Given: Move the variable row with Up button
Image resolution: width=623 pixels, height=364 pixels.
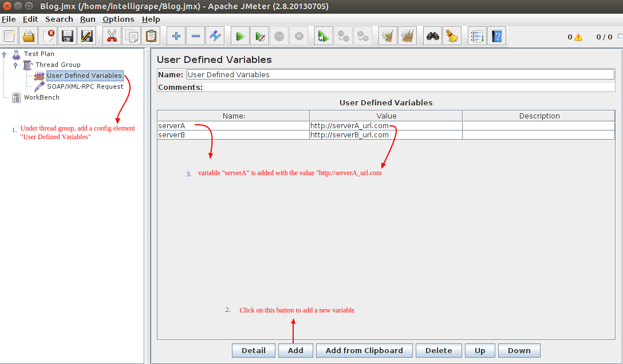Looking at the screenshot, I should [480, 350].
